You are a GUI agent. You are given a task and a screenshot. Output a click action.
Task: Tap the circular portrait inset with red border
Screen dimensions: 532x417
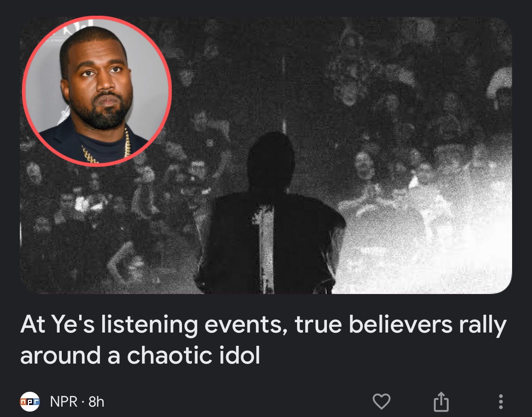point(97,91)
